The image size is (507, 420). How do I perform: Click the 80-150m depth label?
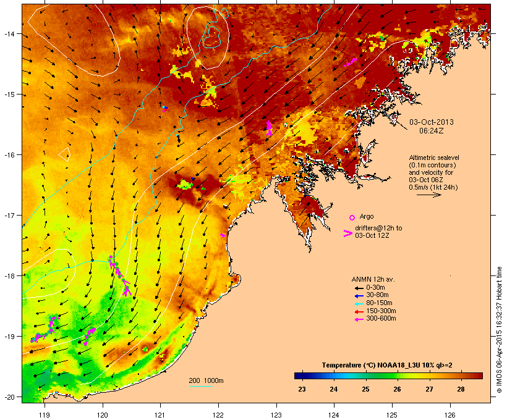[379, 303]
